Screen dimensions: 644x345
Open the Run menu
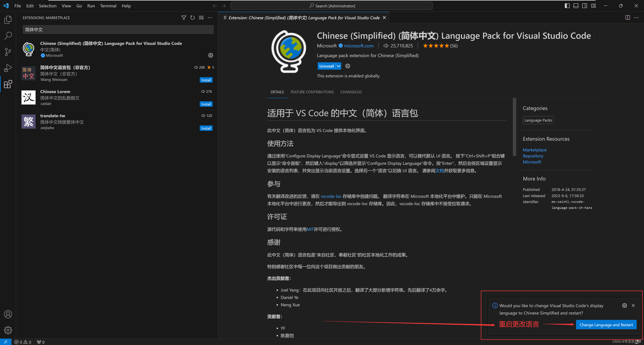[91, 6]
